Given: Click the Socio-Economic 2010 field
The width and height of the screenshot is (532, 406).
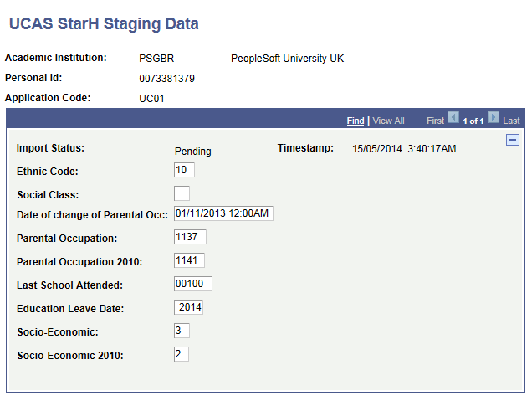Looking at the screenshot, I should 182,354.
